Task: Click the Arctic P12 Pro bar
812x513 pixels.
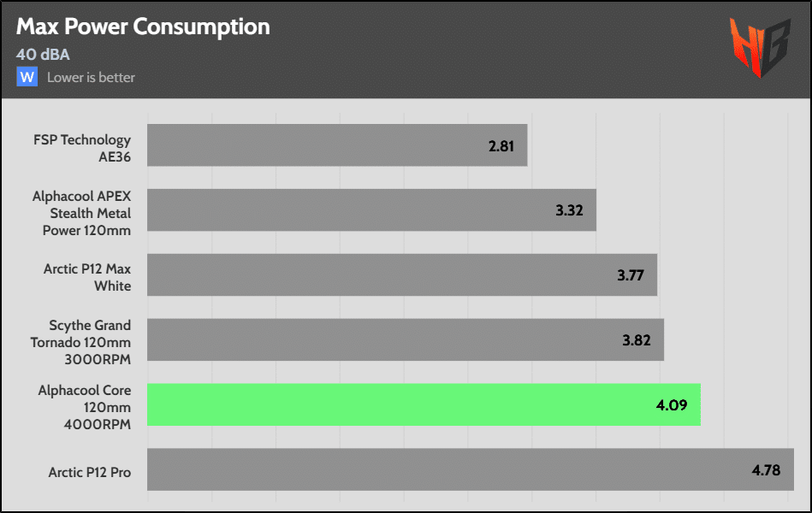Action: (x=471, y=469)
